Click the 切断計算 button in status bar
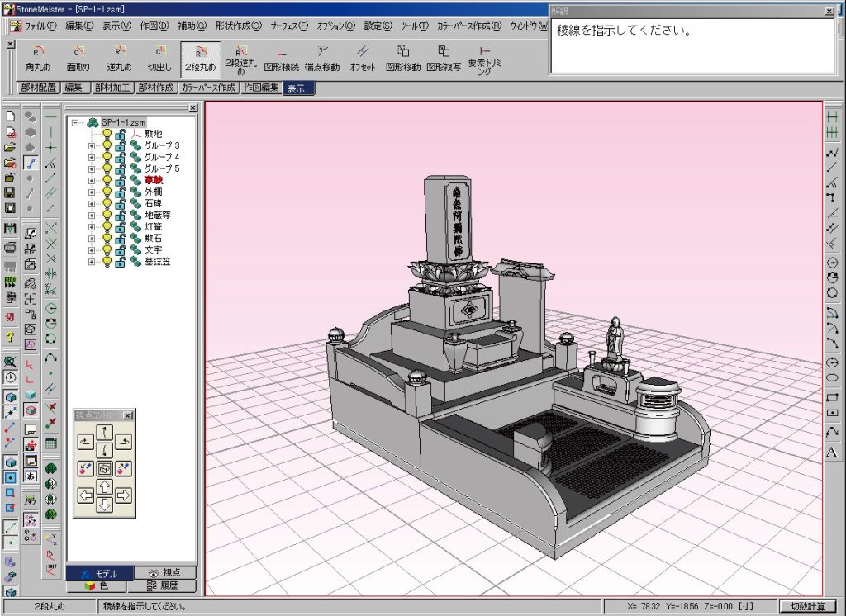This screenshot has width=846, height=616. click(x=807, y=607)
